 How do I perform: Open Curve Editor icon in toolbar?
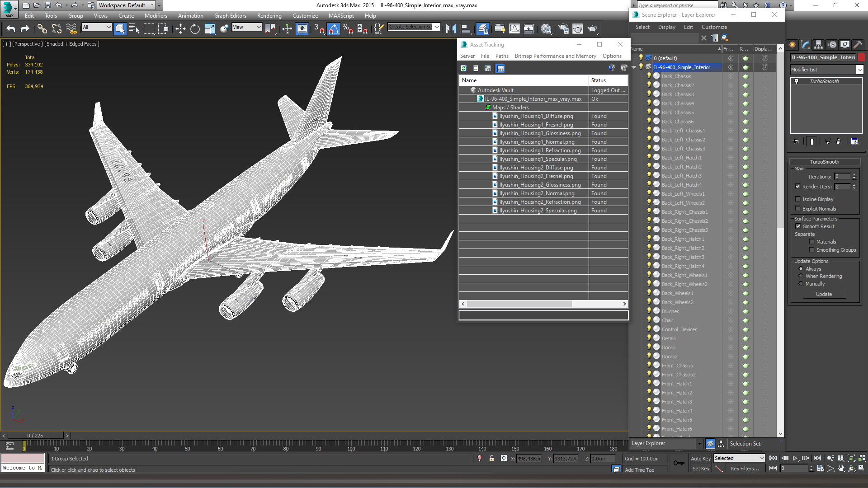pos(514,29)
